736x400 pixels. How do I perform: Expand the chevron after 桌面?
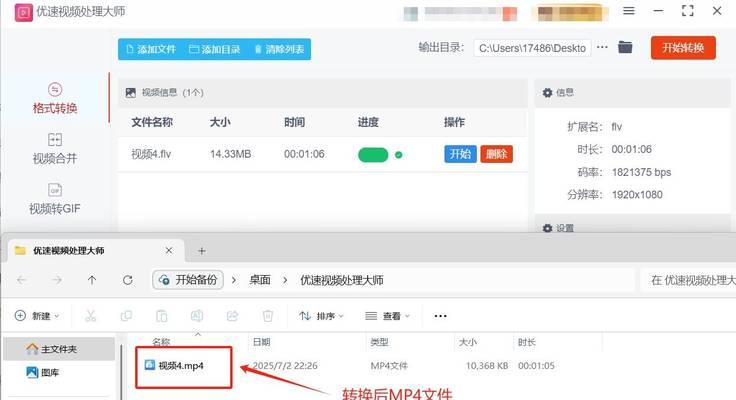click(x=285, y=280)
